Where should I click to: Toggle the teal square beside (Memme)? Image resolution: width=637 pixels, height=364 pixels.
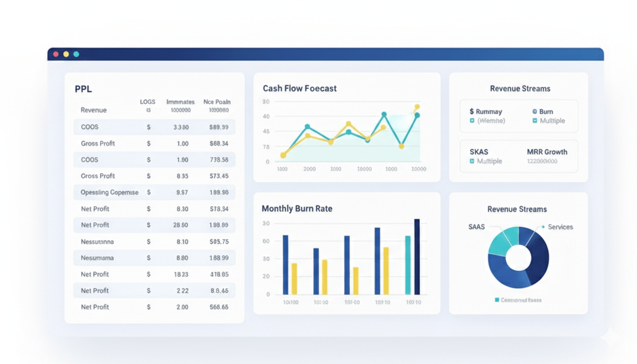coord(472,121)
